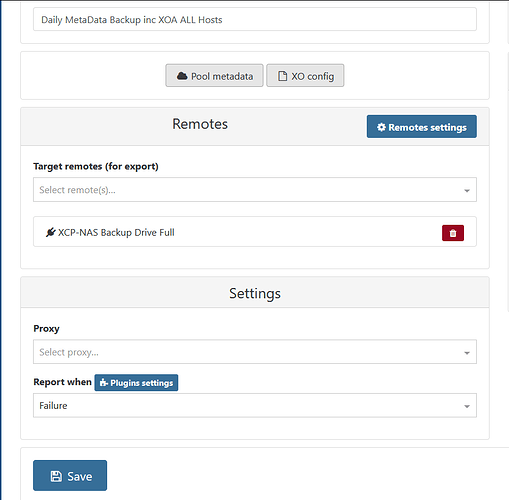This screenshot has width=509, height=500.
Task: Click the cloud icon on Pool metadata
Action: point(182,76)
